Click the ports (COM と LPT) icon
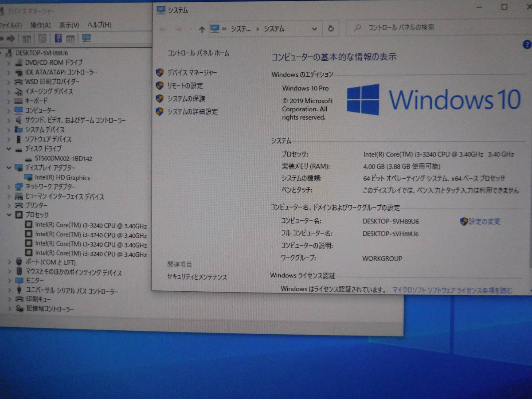Screen dimensions: 532x399 tap(19, 262)
